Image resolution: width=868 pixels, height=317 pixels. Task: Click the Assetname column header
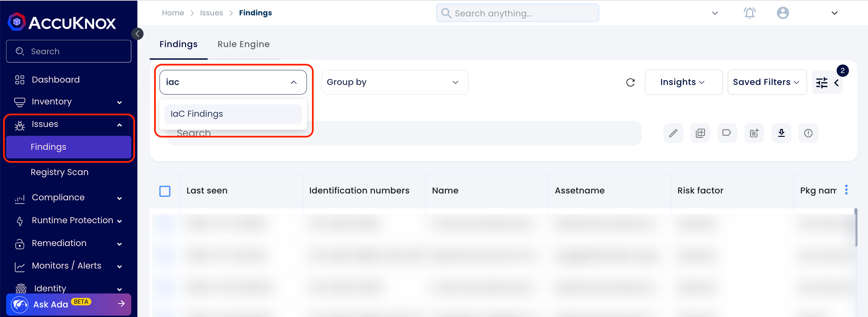pos(580,191)
